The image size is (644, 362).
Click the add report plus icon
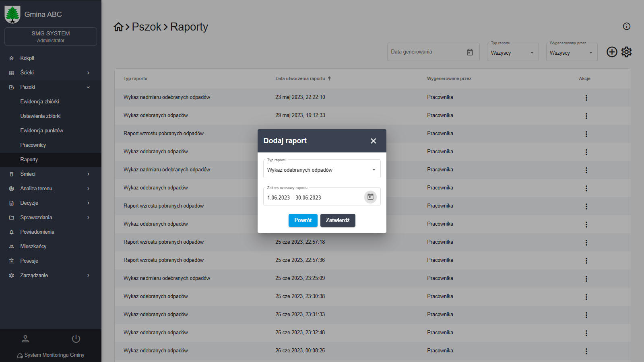[x=612, y=52]
